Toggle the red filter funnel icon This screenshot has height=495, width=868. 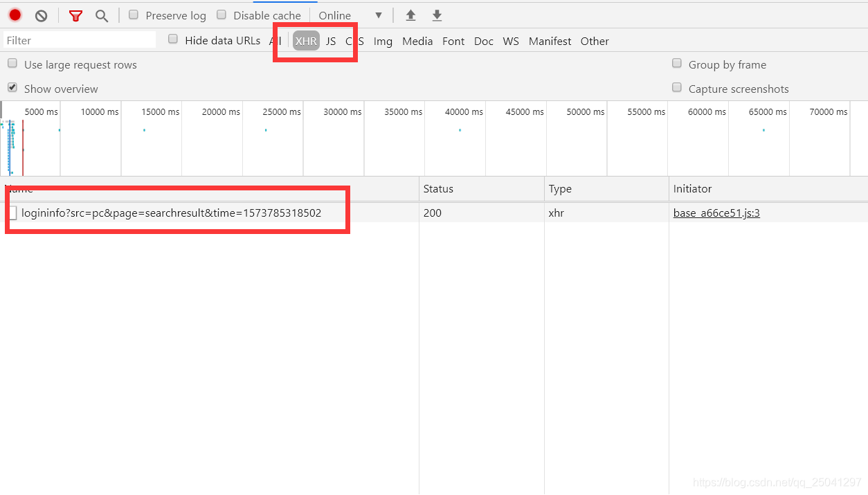point(75,15)
